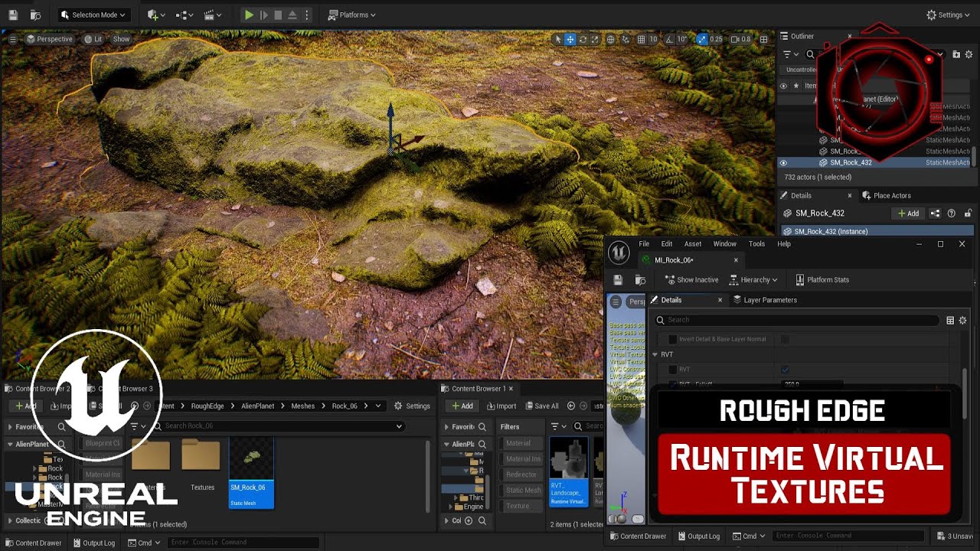Open the Outliner settings gear
Image resolution: width=980 pixels, height=551 pixels.
(x=969, y=54)
